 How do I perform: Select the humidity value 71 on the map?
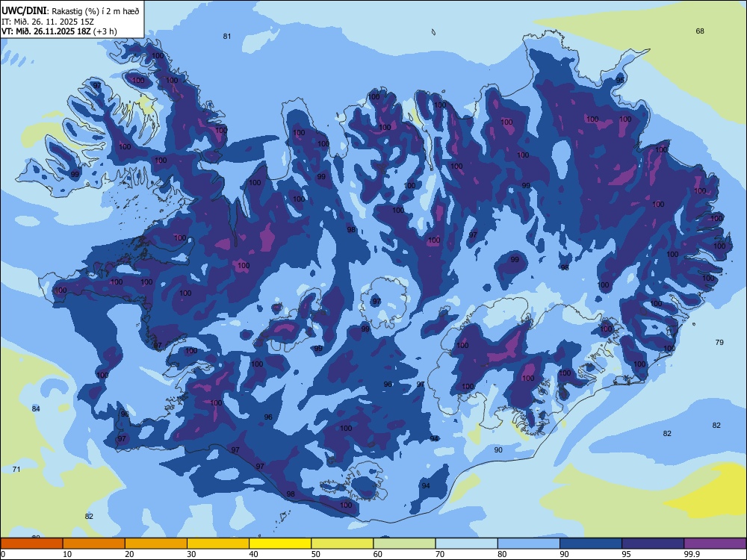[x=16, y=469]
